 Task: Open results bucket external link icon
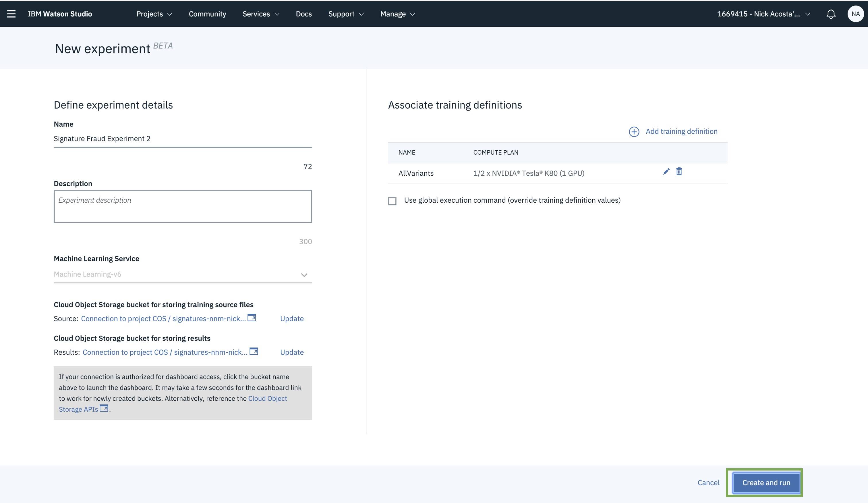(x=254, y=351)
